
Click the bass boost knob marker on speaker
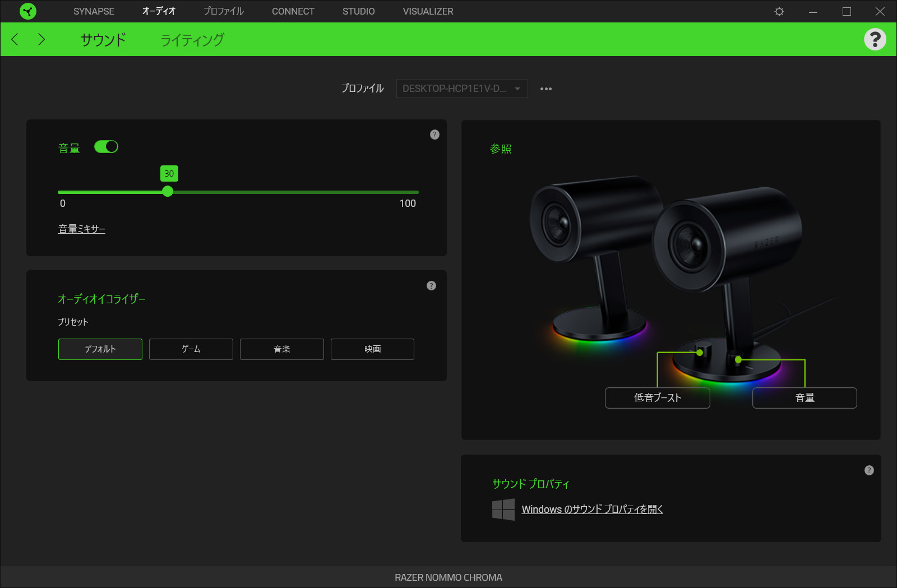[700, 353]
